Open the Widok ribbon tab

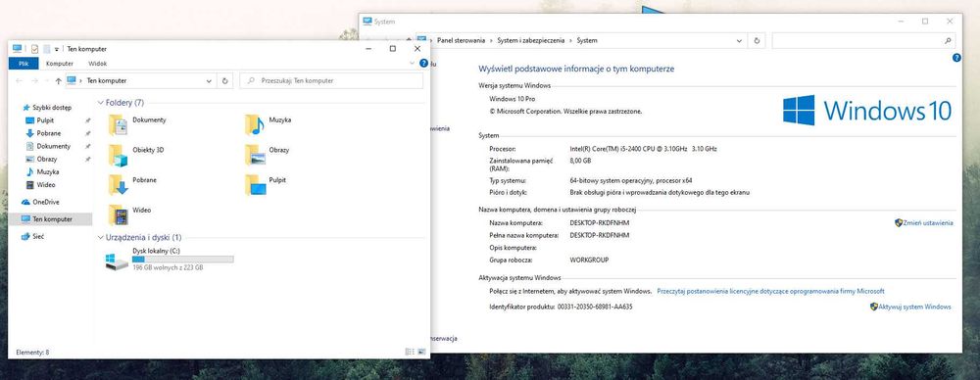tap(97, 64)
